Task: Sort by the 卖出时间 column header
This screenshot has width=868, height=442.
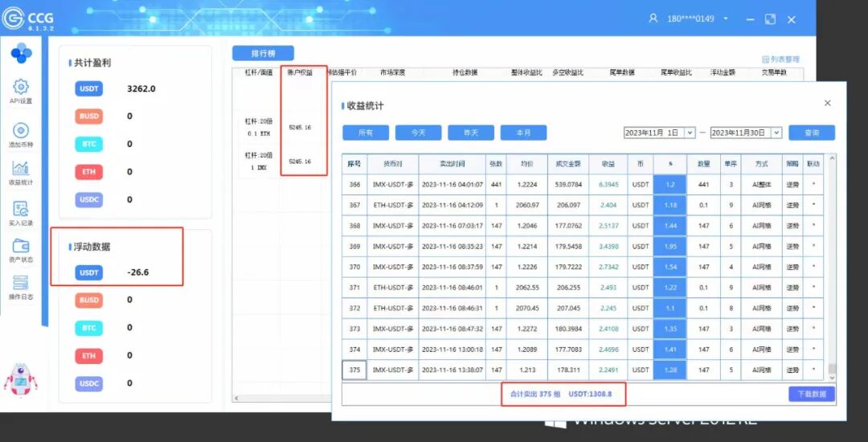Action: [x=452, y=164]
